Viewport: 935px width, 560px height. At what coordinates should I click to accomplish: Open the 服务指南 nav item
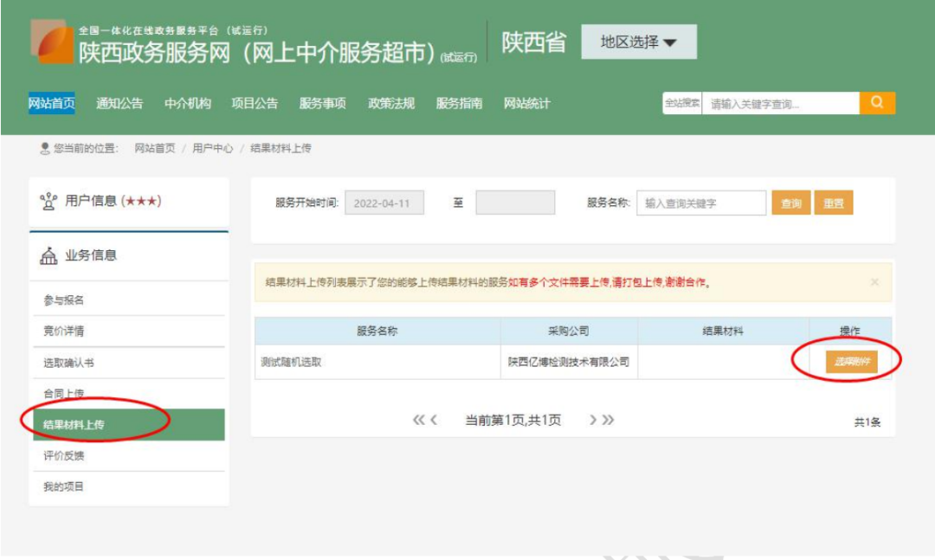(x=459, y=103)
